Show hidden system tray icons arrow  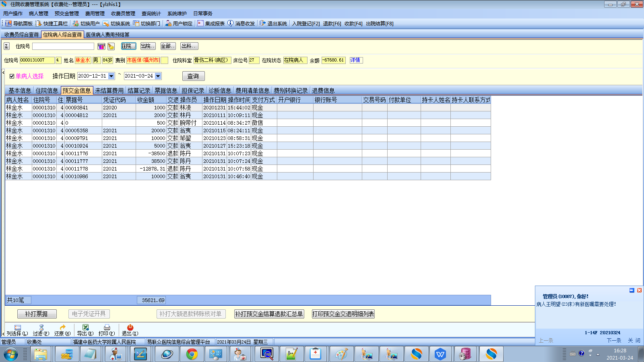pyautogui.click(x=598, y=354)
